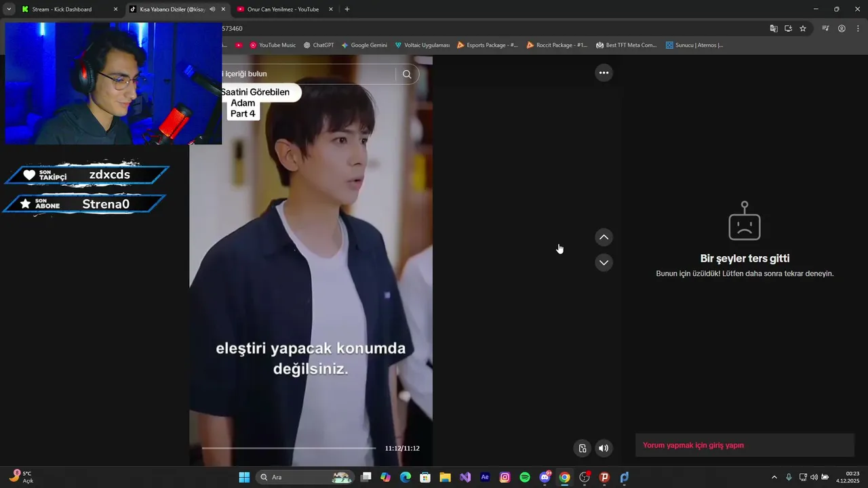Open the Chrome profile avatar
Screen dimensions: 868x488
click(x=842, y=28)
